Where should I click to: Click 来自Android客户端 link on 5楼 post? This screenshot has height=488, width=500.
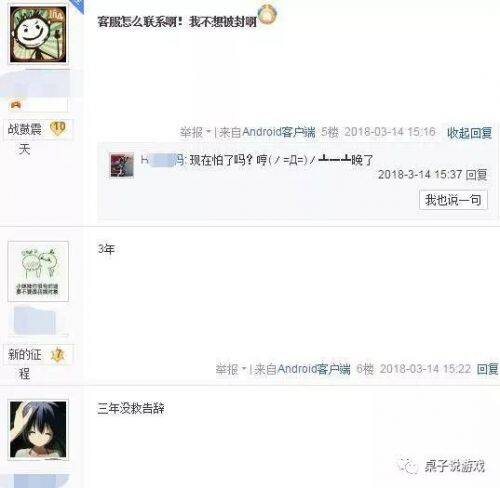pyautogui.click(x=267, y=132)
